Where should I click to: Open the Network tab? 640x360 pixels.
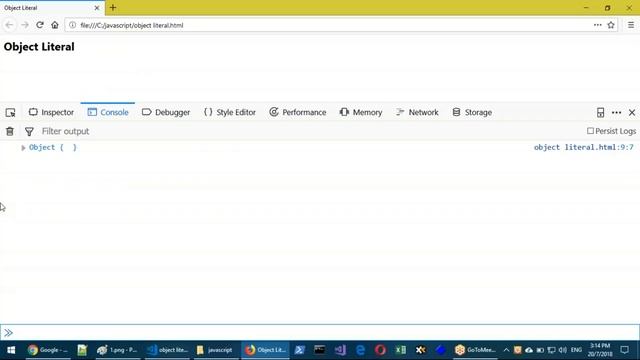pyautogui.click(x=417, y=112)
